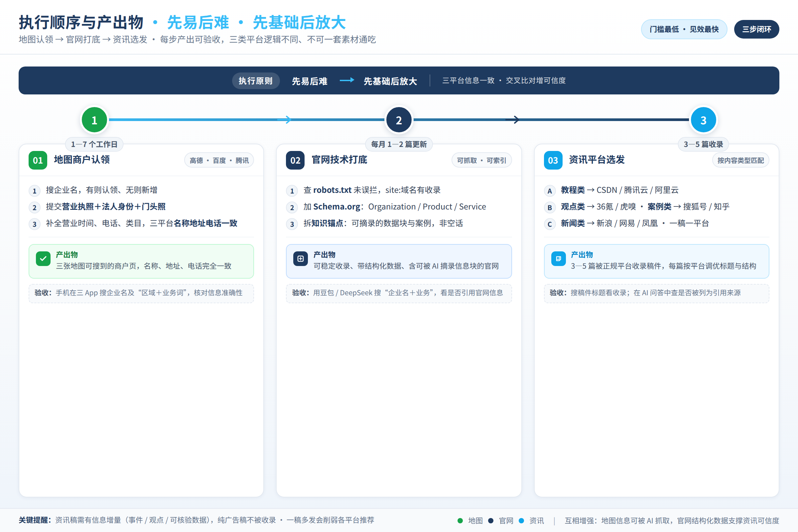Click the 教程类 → CSDN / 腾讯云 / 阿里云 row
Screen dimensions: 798x532
coord(619,190)
